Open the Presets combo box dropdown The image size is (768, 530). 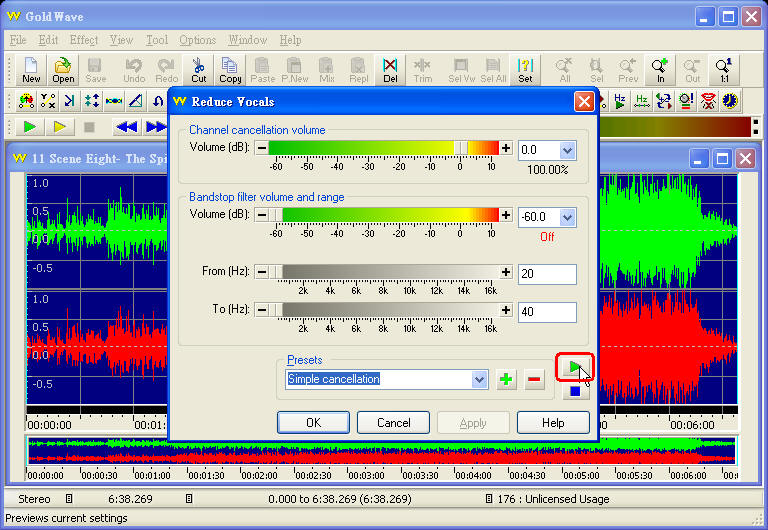[x=478, y=379]
